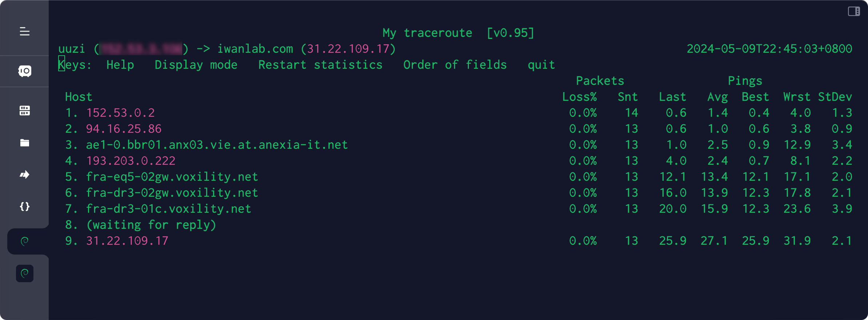The height and width of the screenshot is (320, 868).
Task: Click Display mode in the keys row
Action: click(x=196, y=65)
